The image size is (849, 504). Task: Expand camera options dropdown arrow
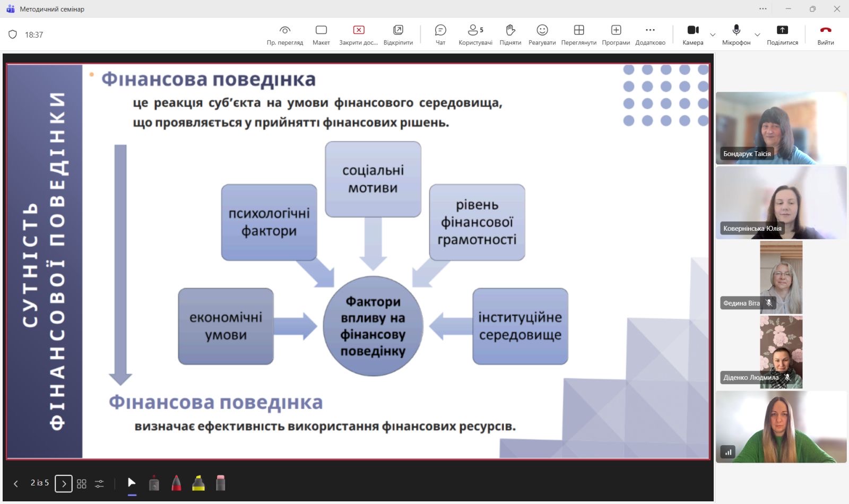point(713,35)
